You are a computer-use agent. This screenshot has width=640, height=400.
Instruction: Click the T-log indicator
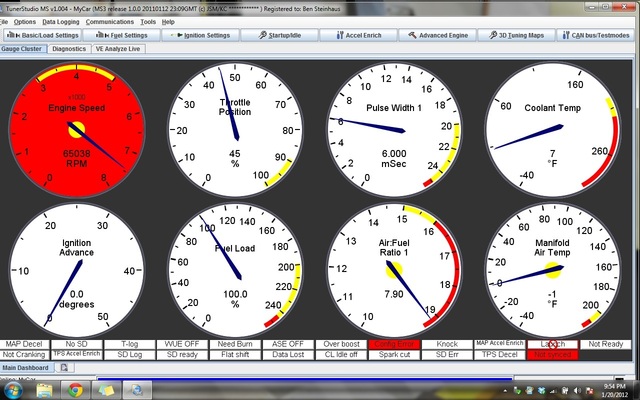[x=130, y=344]
